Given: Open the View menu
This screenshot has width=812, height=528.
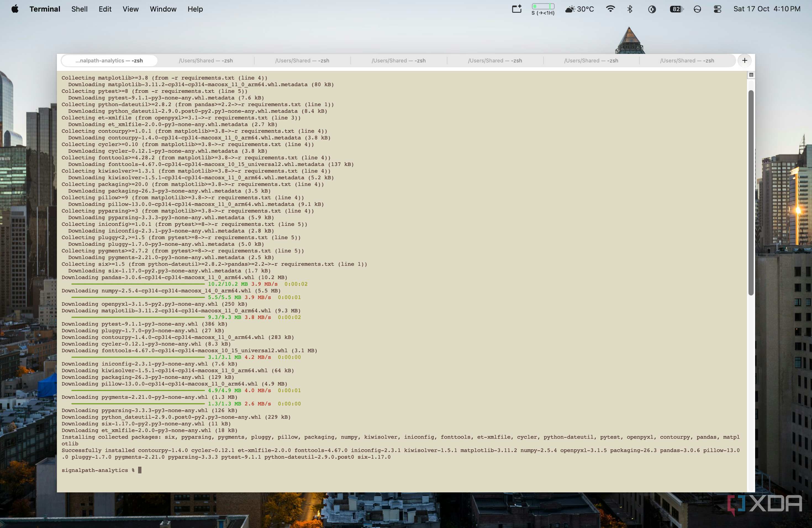Looking at the screenshot, I should (131, 9).
